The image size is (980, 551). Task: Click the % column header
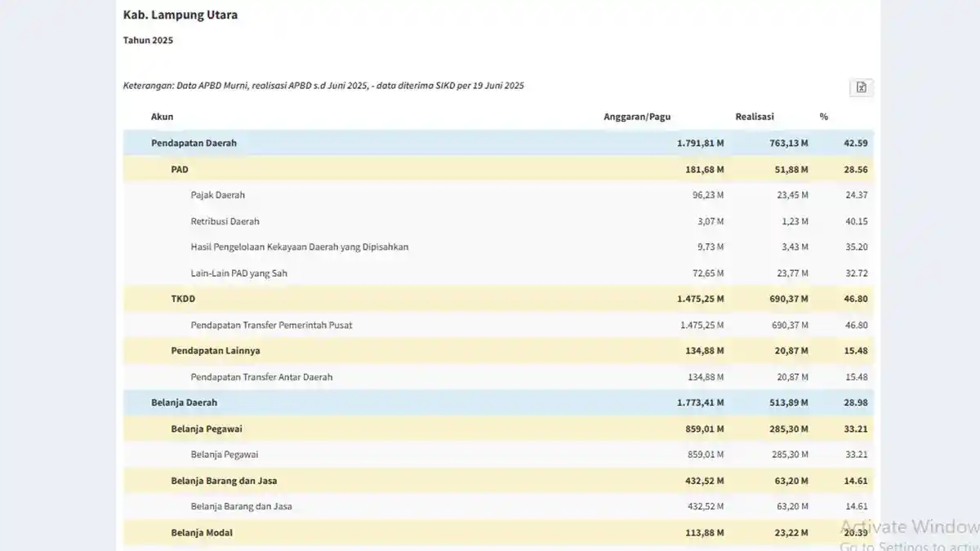pos(824,117)
